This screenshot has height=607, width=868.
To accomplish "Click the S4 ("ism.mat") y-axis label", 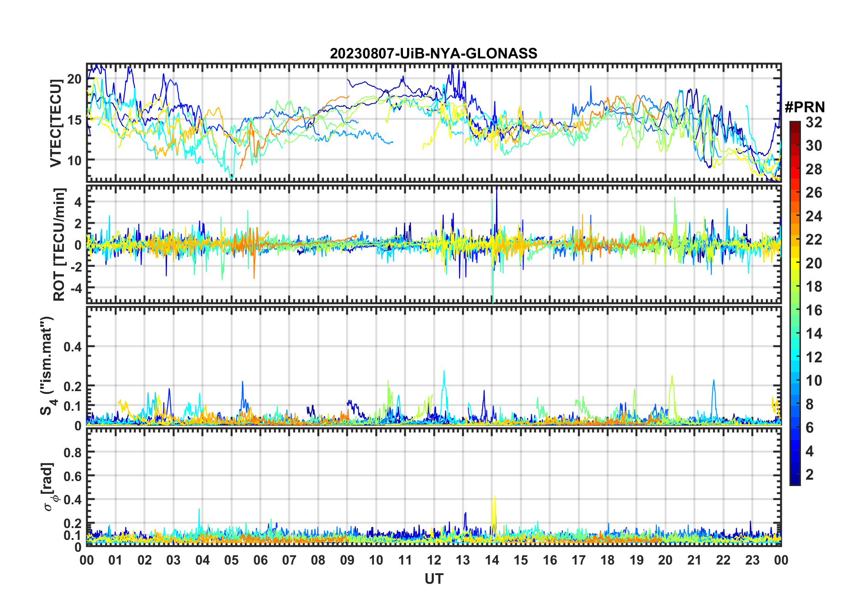I will click(x=47, y=366).
